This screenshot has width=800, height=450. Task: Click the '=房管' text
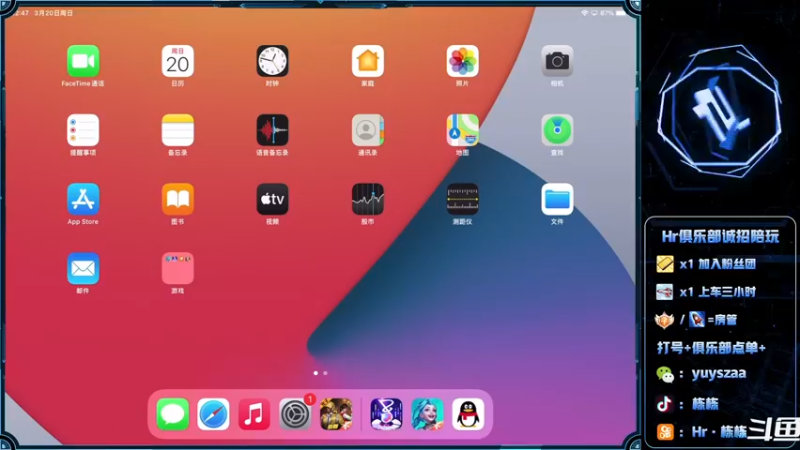[x=722, y=320]
